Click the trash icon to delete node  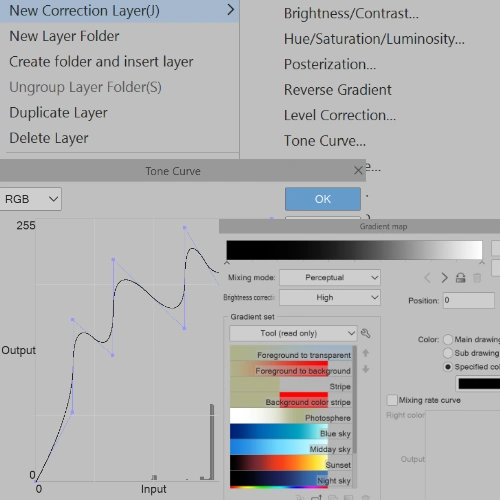point(477,278)
